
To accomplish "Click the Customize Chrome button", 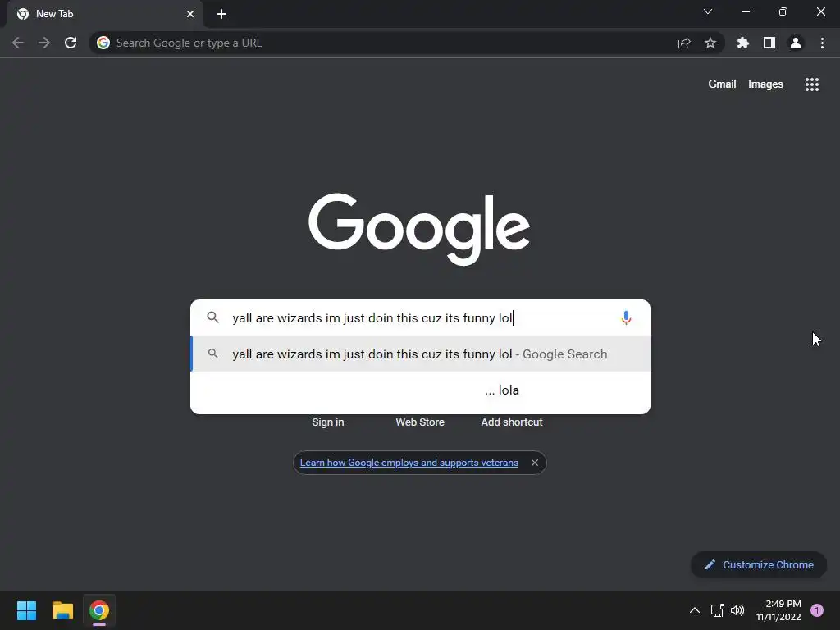I will pyautogui.click(x=759, y=564).
